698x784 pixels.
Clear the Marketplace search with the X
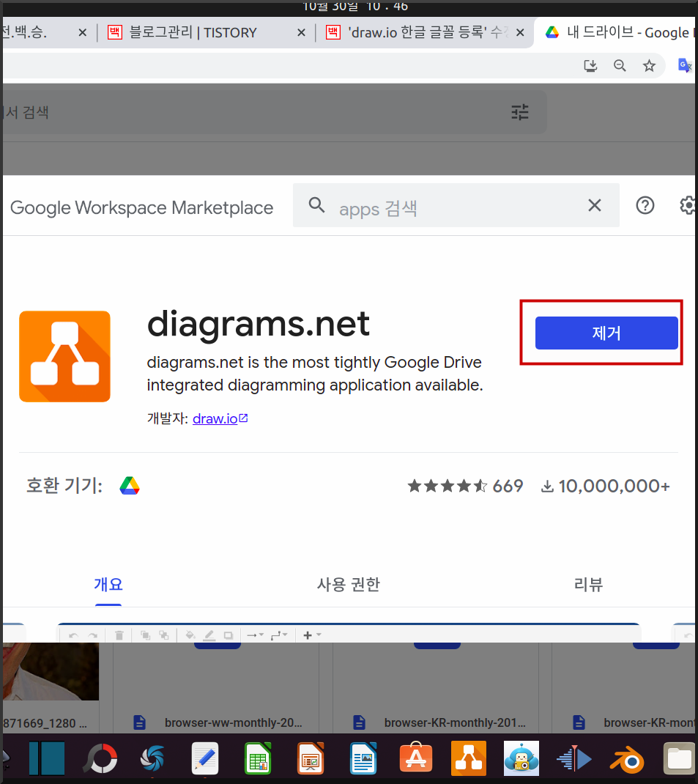point(595,205)
